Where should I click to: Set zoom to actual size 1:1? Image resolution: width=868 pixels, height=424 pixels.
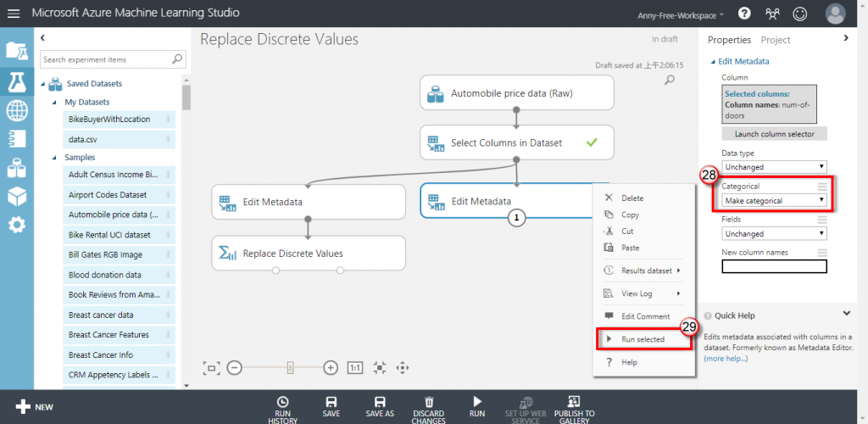click(x=355, y=367)
